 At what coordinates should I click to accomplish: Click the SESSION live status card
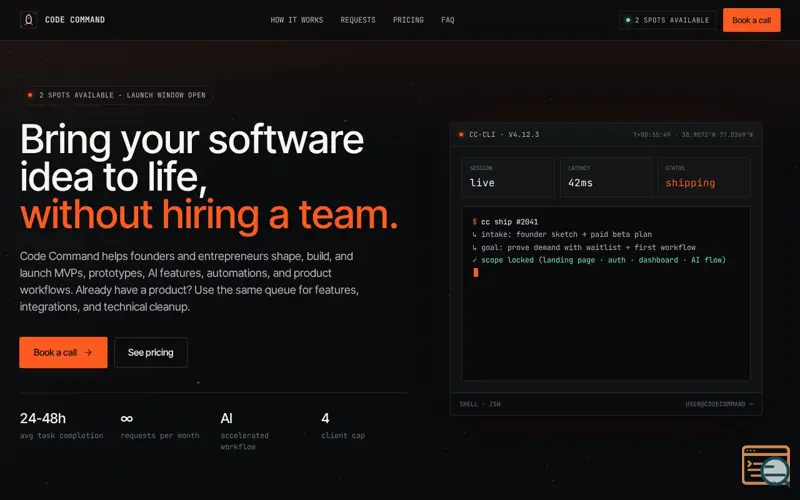[508, 177]
